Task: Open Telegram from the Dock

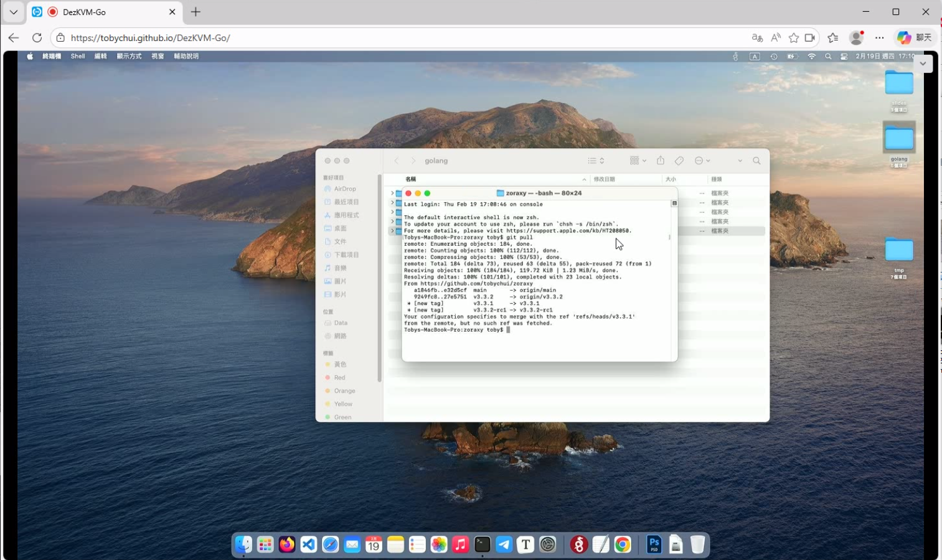Action: click(x=504, y=545)
